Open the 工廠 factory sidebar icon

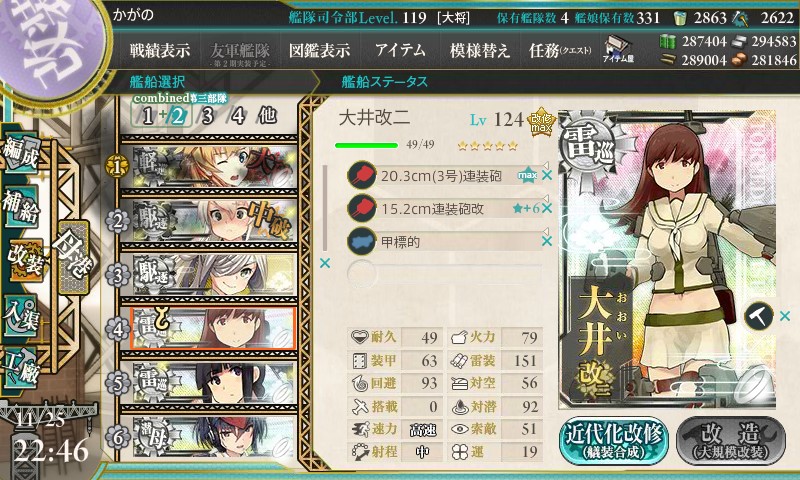click(20, 368)
